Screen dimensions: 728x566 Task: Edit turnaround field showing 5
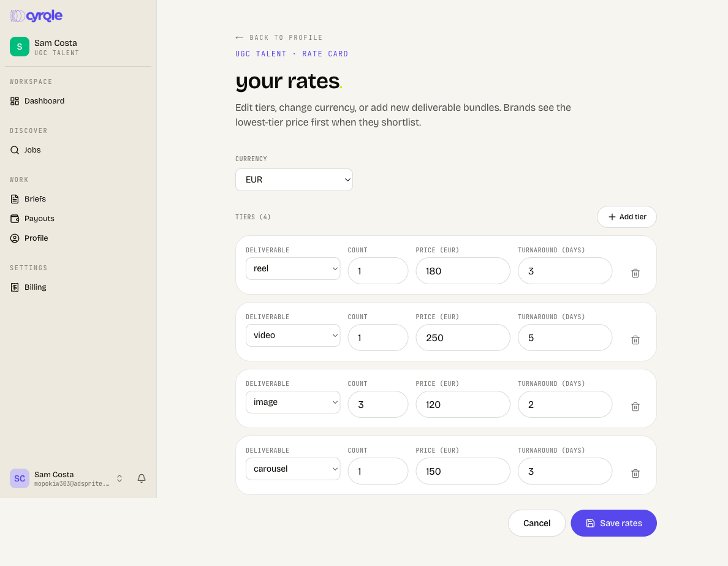pos(565,338)
